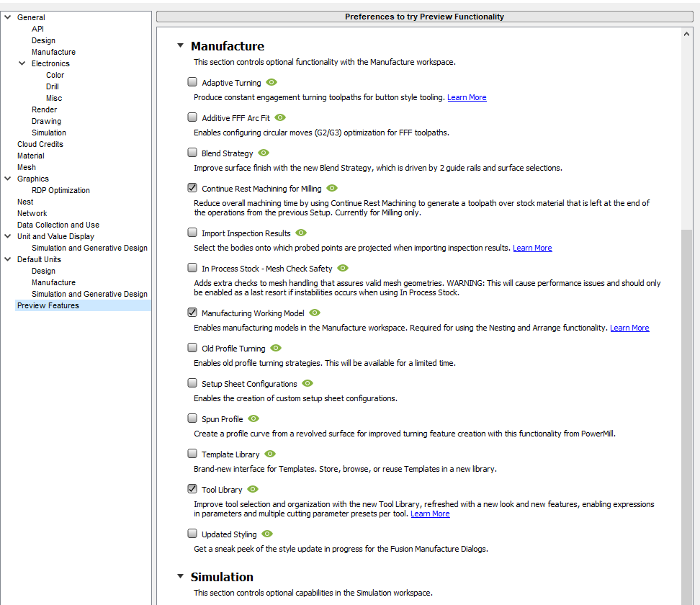Select the Preview Features tree item
Viewport: 700px width, 605px height.
pyautogui.click(x=48, y=306)
